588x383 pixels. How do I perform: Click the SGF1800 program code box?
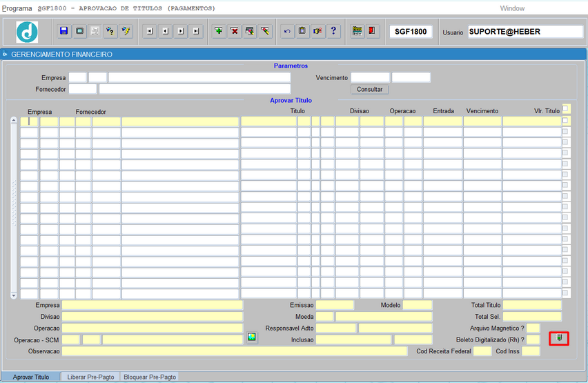(411, 32)
